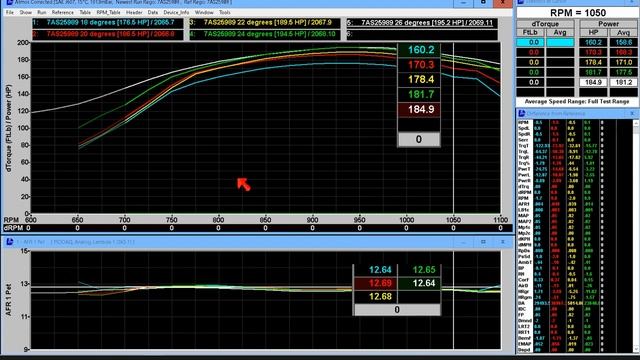
Task: Open the Reference menu
Action: click(62, 13)
